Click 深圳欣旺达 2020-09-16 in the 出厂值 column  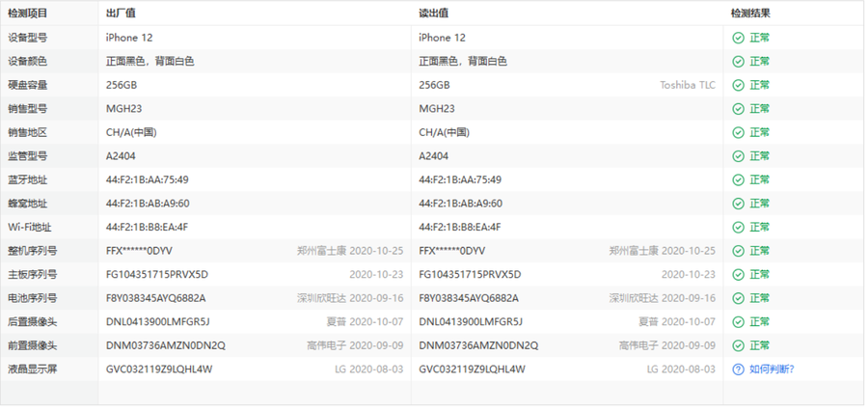pos(350,298)
